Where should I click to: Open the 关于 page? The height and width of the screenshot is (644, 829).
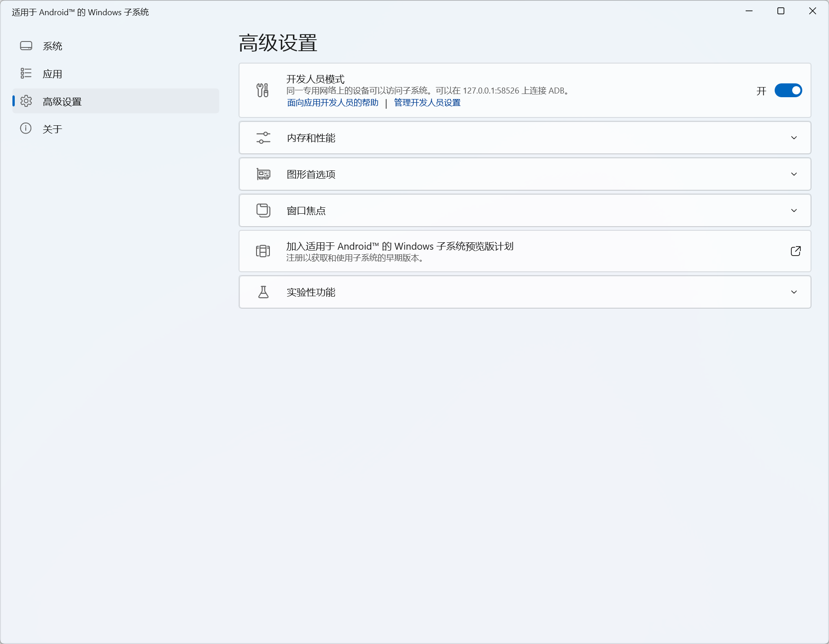coord(116,129)
